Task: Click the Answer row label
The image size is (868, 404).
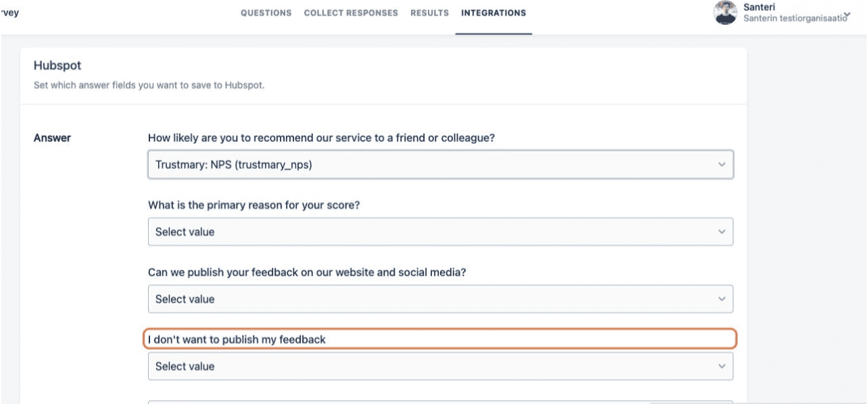Action: point(52,138)
